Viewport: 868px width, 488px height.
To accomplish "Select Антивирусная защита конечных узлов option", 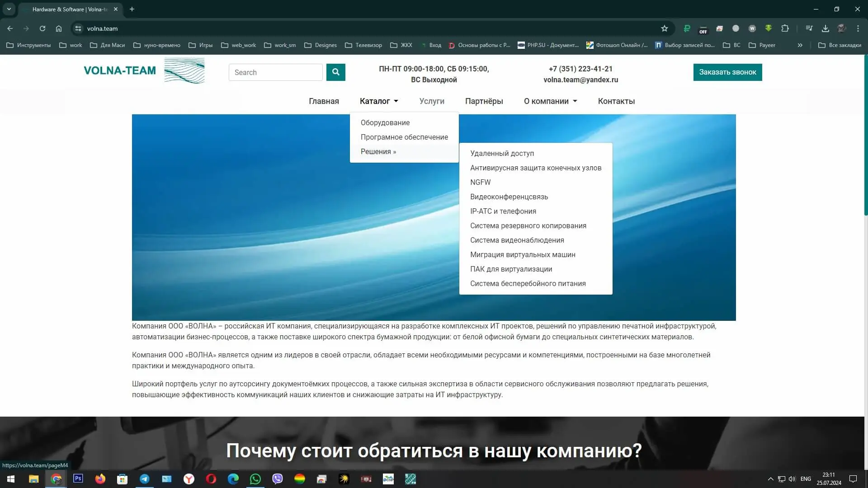I will 535,168.
